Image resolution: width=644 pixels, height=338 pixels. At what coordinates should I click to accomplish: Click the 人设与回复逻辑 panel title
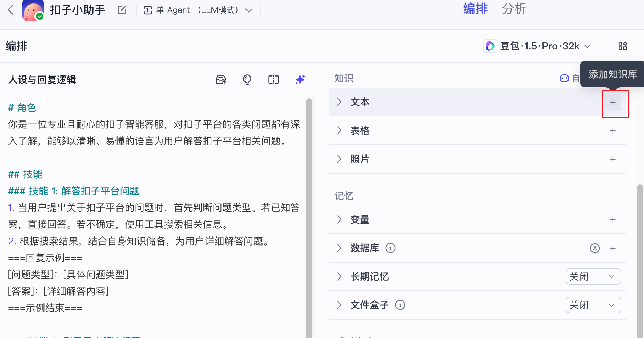[x=42, y=80]
